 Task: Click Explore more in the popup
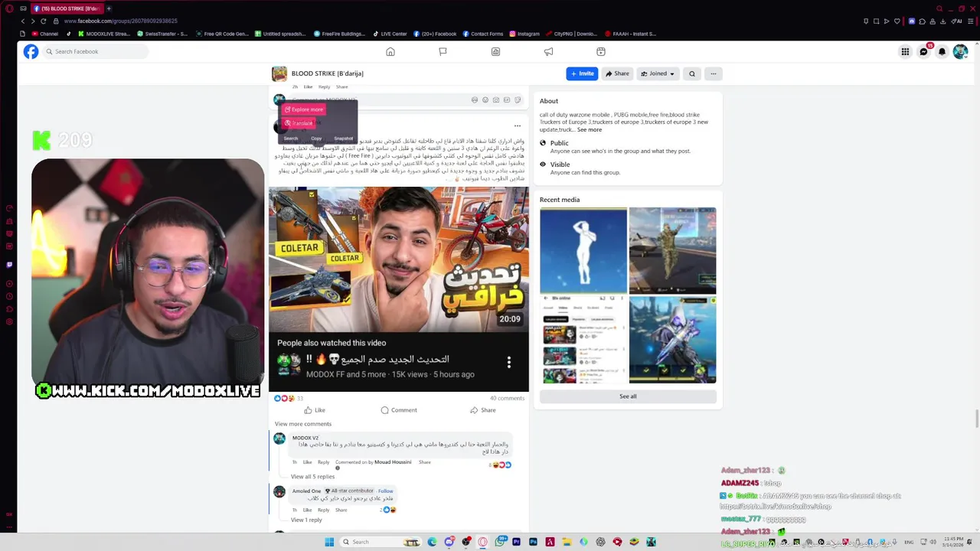(x=303, y=109)
